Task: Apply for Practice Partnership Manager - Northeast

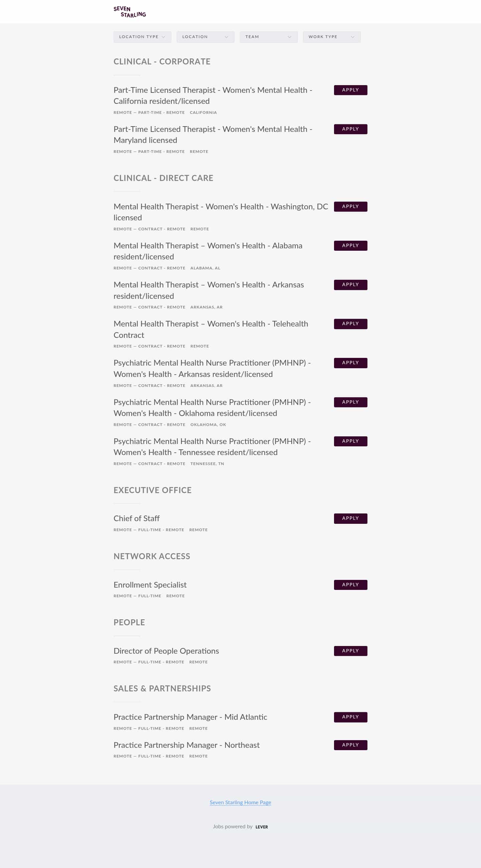Action: click(x=350, y=745)
